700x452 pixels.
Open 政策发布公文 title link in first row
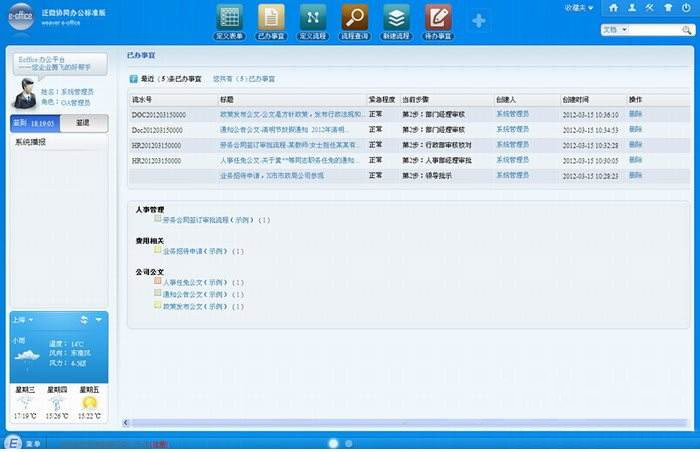click(292, 115)
